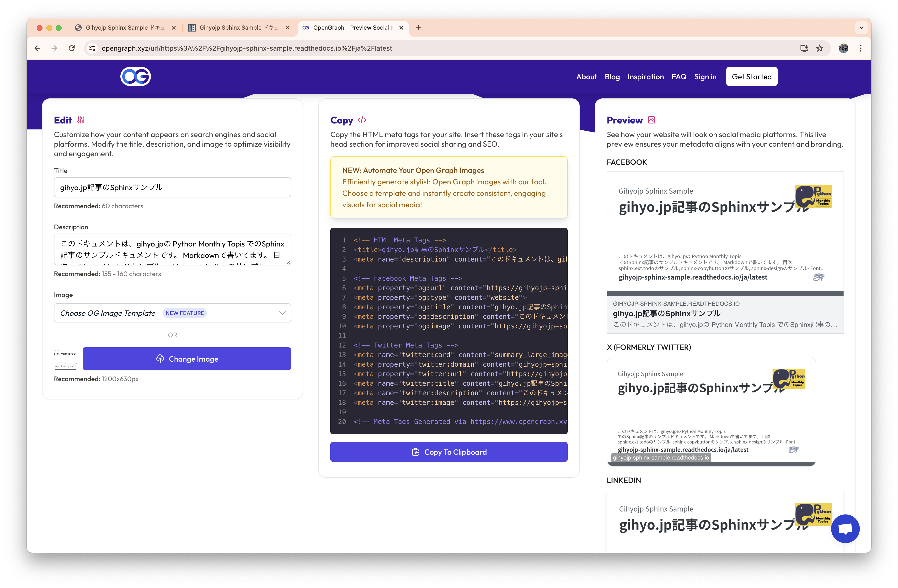Viewport: 898px width, 588px height.
Task: Open the Chrome profile avatar menu
Action: pos(843,48)
